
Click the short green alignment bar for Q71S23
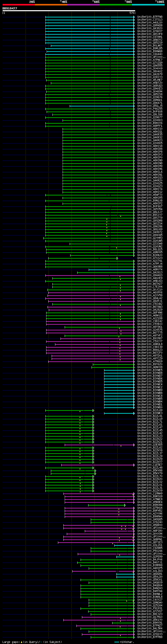[83, 258]
